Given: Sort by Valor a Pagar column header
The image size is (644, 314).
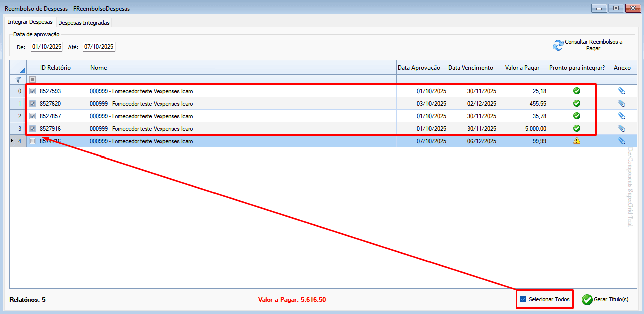Looking at the screenshot, I should (522, 68).
